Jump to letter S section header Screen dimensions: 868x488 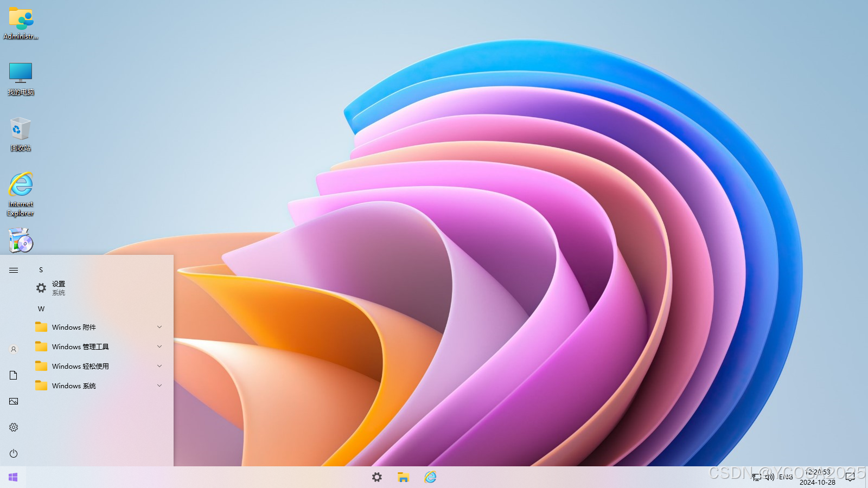41,269
